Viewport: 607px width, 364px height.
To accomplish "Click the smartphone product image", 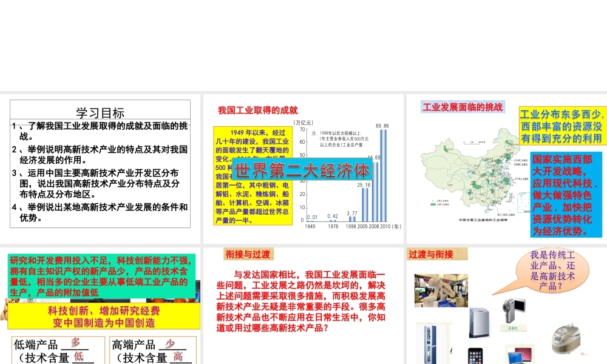I will 475,356.
